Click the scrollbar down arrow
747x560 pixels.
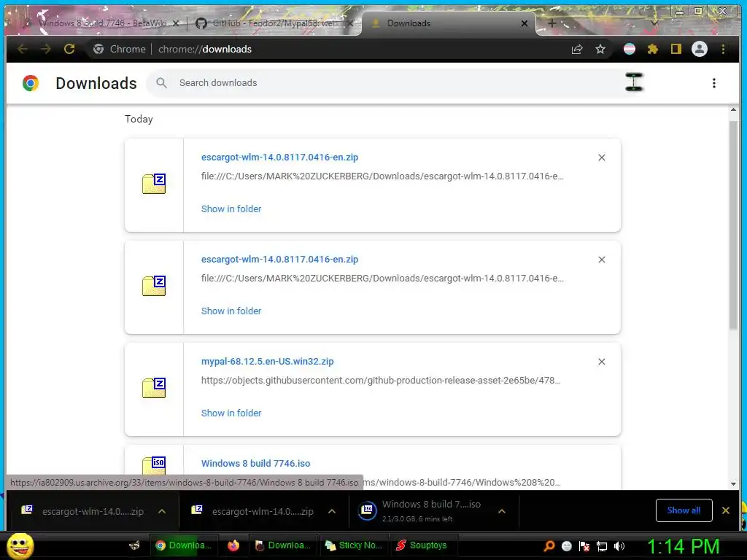pyautogui.click(x=733, y=484)
